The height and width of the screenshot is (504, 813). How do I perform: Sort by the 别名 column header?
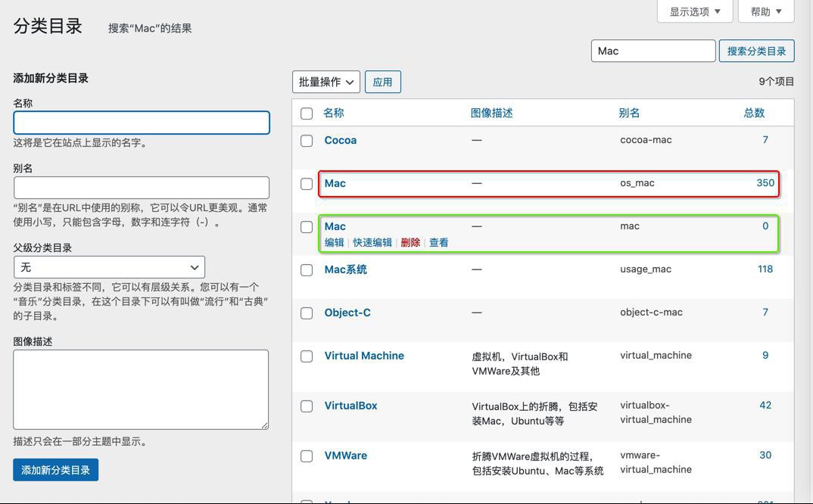[629, 113]
